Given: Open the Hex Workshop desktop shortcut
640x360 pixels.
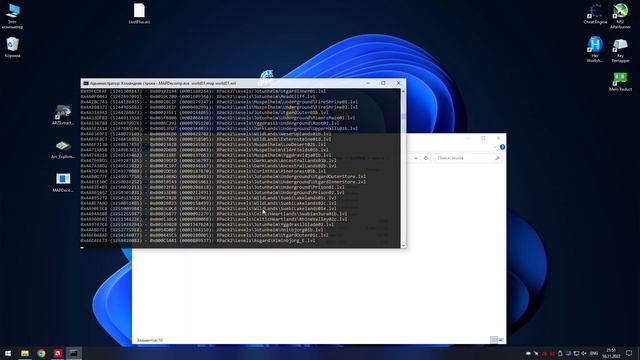Looking at the screenshot, I should coord(595,49).
